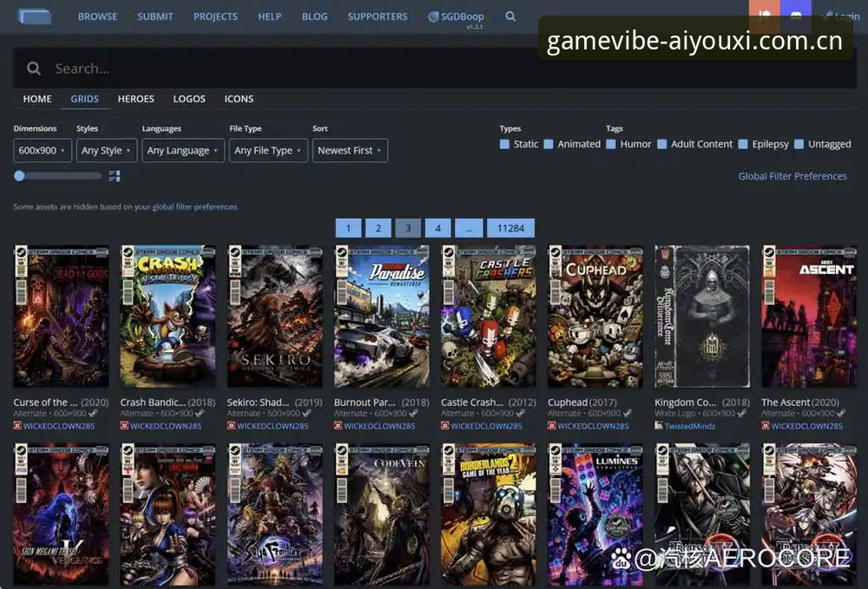Click the Patreon icon in header

point(765,15)
